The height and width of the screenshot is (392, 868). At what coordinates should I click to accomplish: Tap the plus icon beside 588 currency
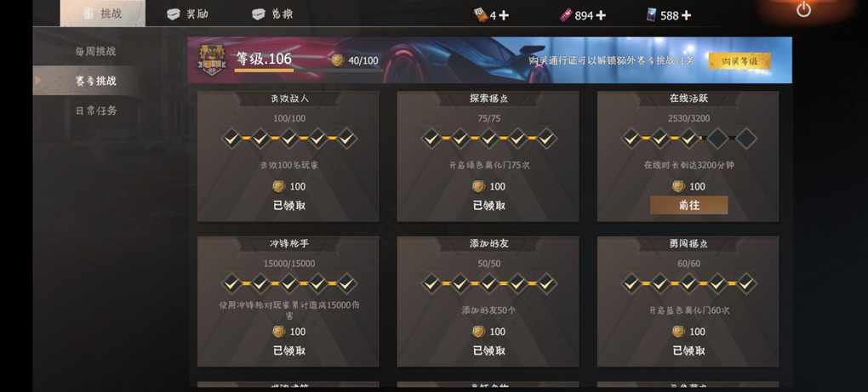686,15
